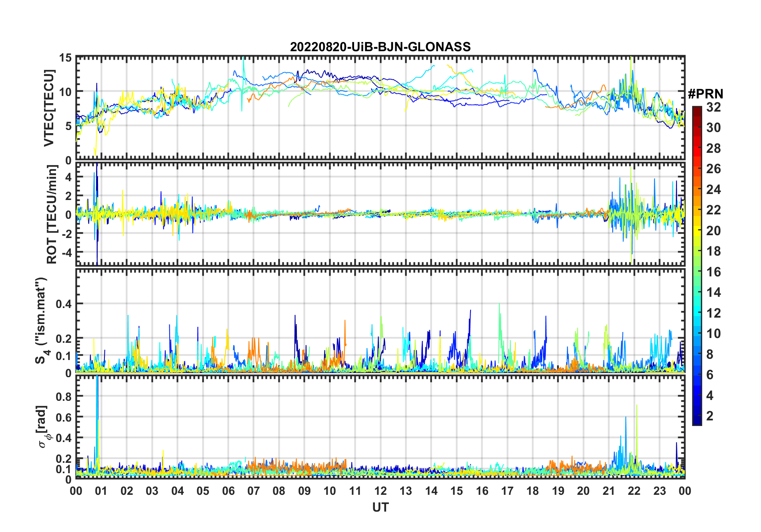Click the PRN colorbar tick label 20
The width and height of the screenshot is (761, 532).
pos(713,231)
